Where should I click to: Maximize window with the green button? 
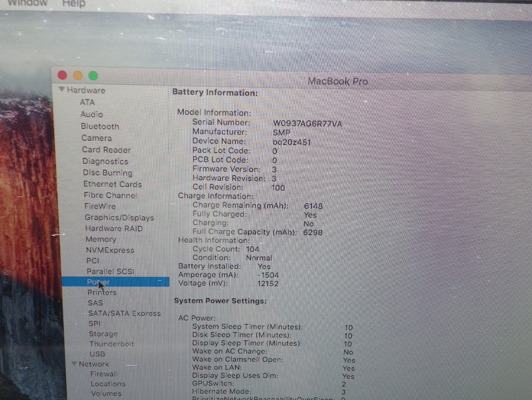click(x=93, y=76)
